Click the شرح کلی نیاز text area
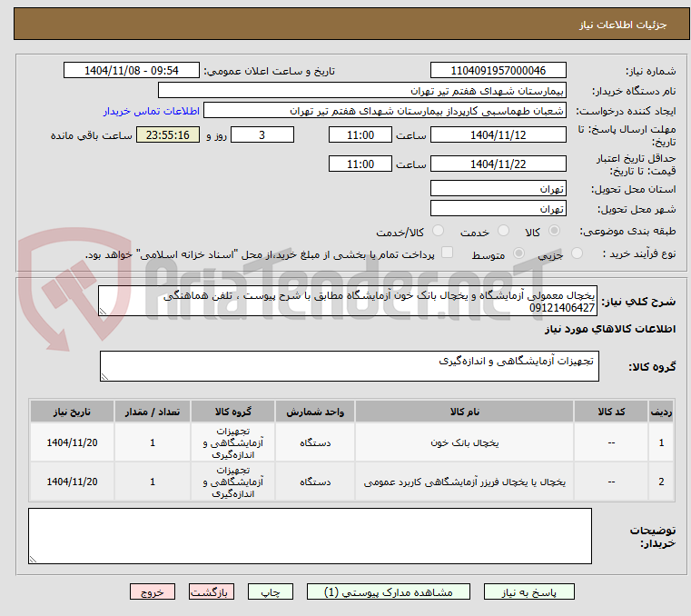Screen dimensions: 691x616 [x=348, y=301]
